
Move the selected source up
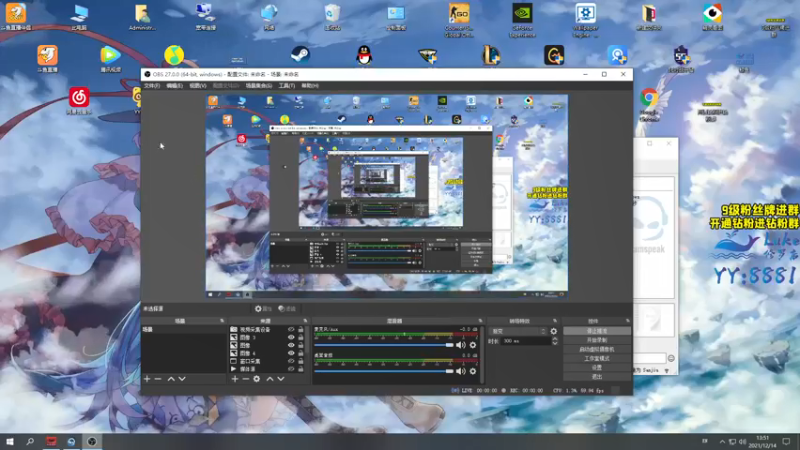click(270, 379)
